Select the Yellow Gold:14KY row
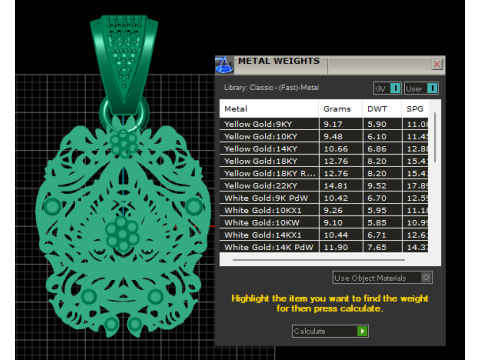This screenshot has width=480, height=360. [324, 149]
